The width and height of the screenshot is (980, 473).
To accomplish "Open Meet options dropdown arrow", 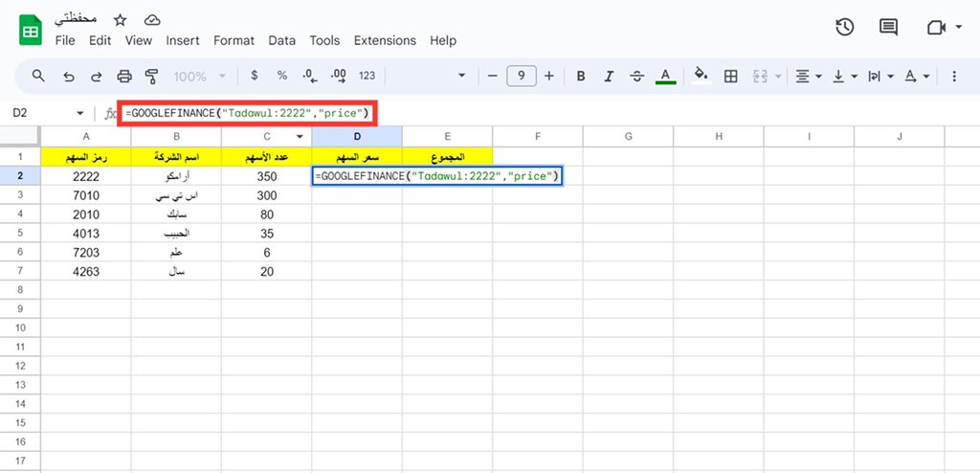I will coord(959,27).
